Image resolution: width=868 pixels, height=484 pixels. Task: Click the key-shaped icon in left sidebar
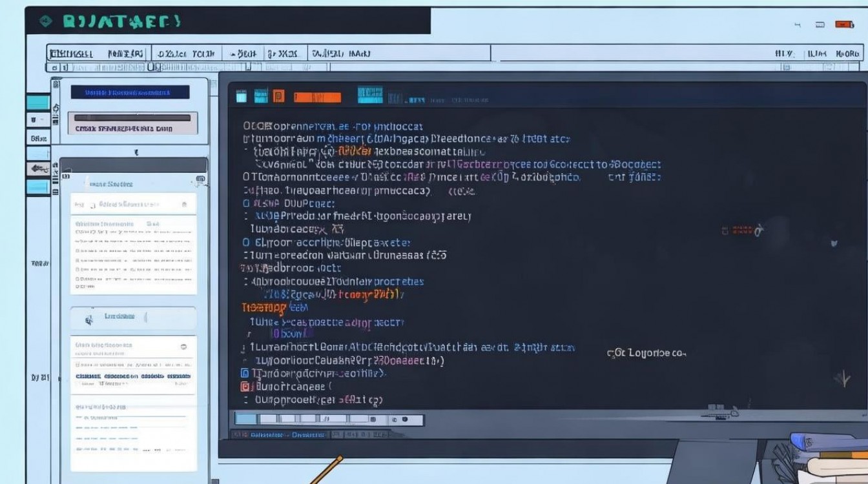[x=37, y=169]
